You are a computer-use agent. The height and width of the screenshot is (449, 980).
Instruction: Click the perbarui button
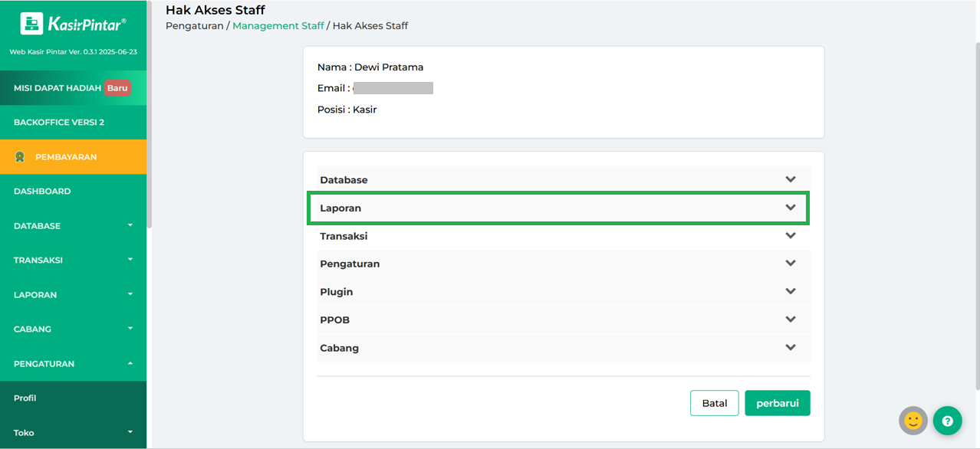(x=777, y=403)
